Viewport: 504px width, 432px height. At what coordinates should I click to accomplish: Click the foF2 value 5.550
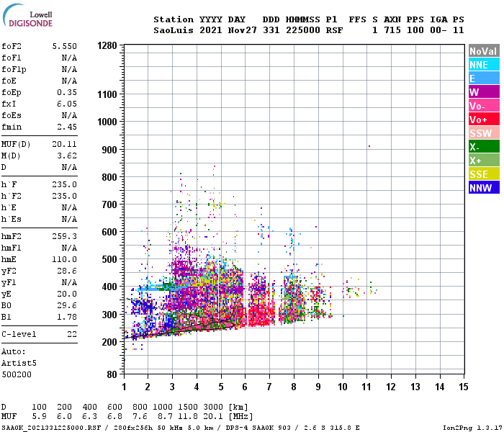65,46
